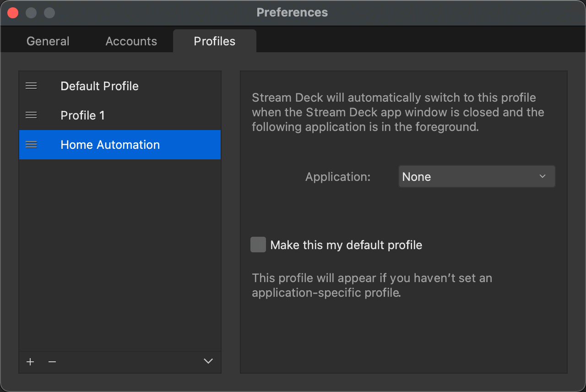Select the Profiles tab
The image size is (586, 392).
click(215, 41)
